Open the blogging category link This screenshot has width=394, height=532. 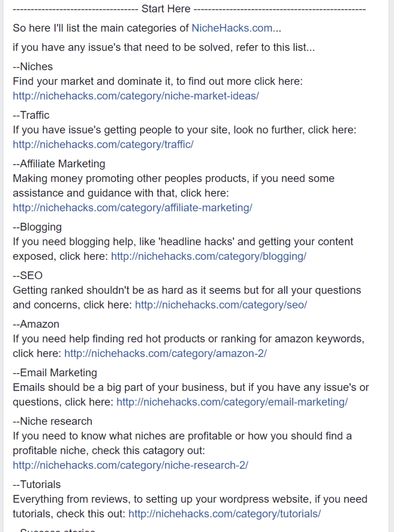pos(209,257)
